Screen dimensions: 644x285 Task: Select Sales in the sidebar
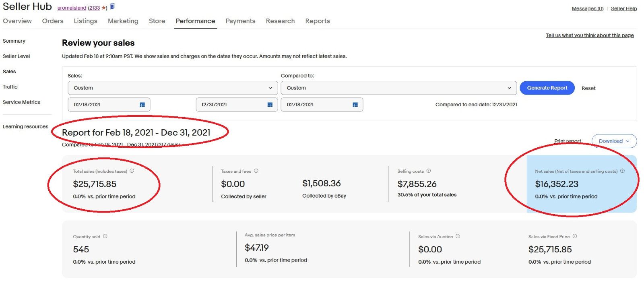click(x=9, y=72)
